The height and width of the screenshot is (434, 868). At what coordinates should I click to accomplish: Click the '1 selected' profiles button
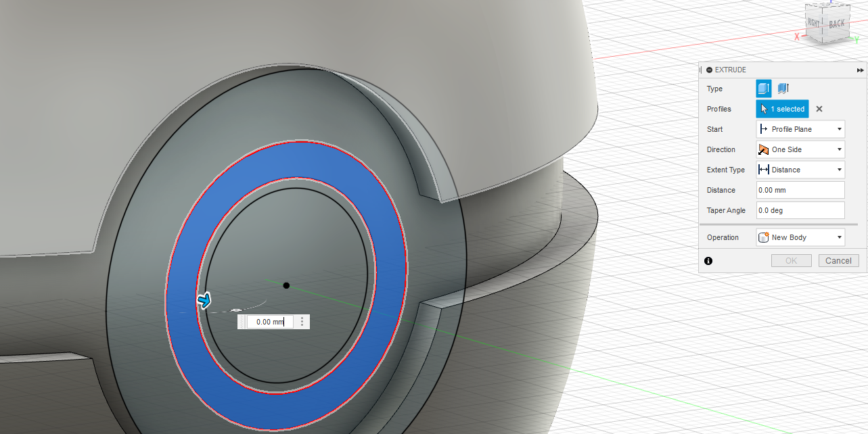pyautogui.click(x=782, y=109)
